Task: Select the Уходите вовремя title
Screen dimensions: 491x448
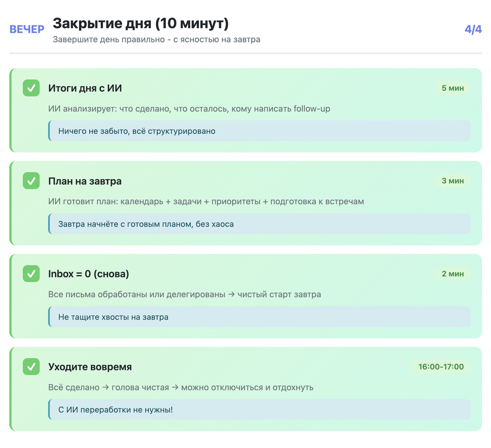Action: [x=90, y=367]
